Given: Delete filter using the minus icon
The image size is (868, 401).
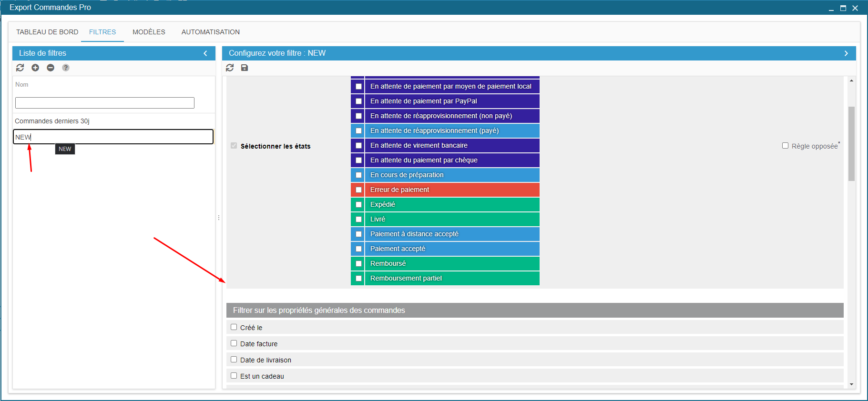Looking at the screenshot, I should coord(51,68).
